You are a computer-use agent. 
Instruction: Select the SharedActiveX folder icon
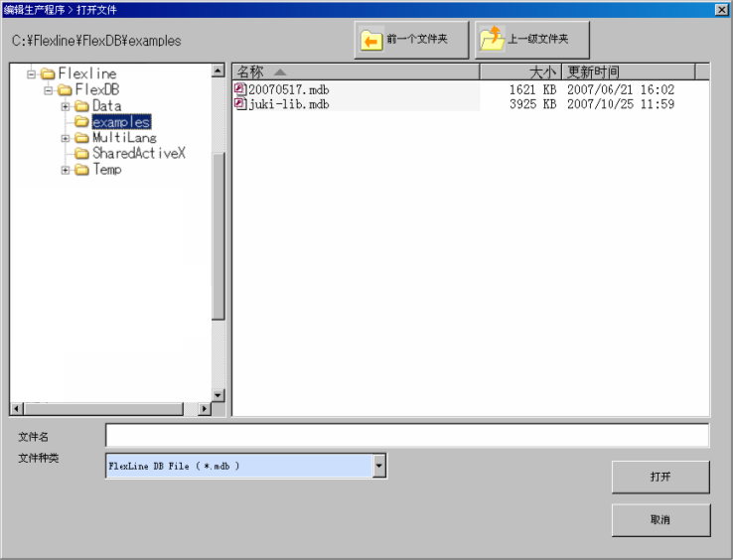tap(81, 153)
